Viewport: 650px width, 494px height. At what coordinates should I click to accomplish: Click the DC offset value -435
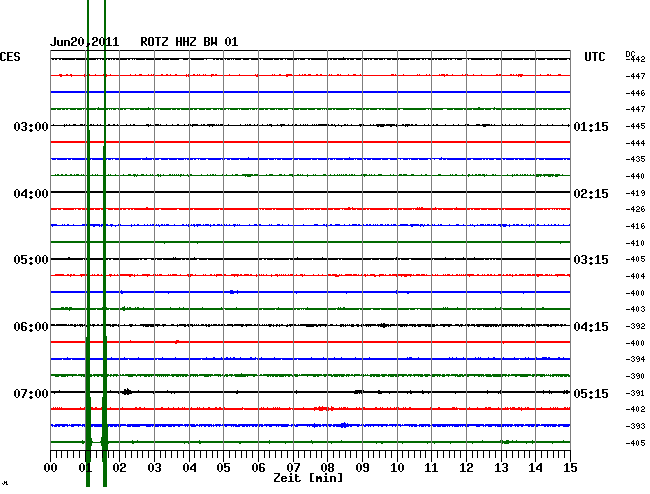click(635, 159)
